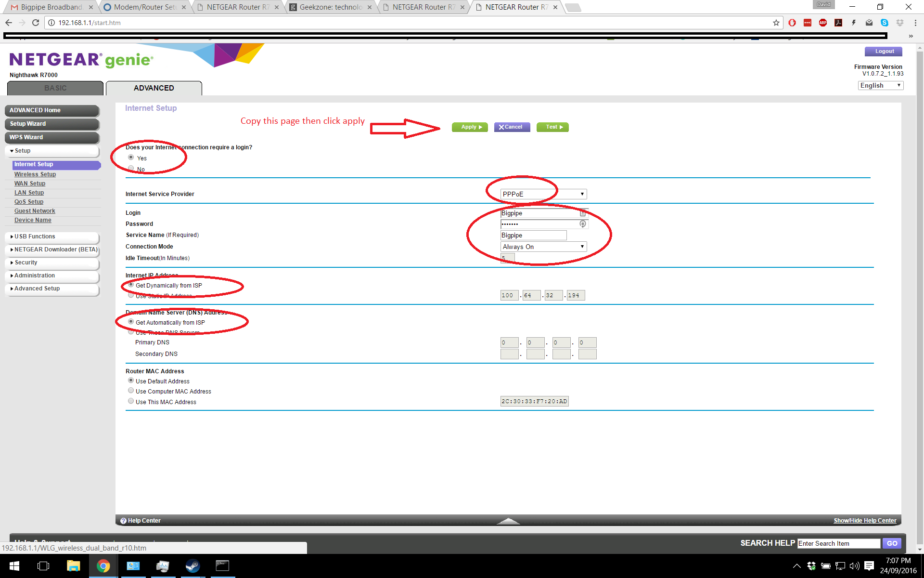Click the Cancel button
This screenshot has height=578, width=924.
point(512,127)
